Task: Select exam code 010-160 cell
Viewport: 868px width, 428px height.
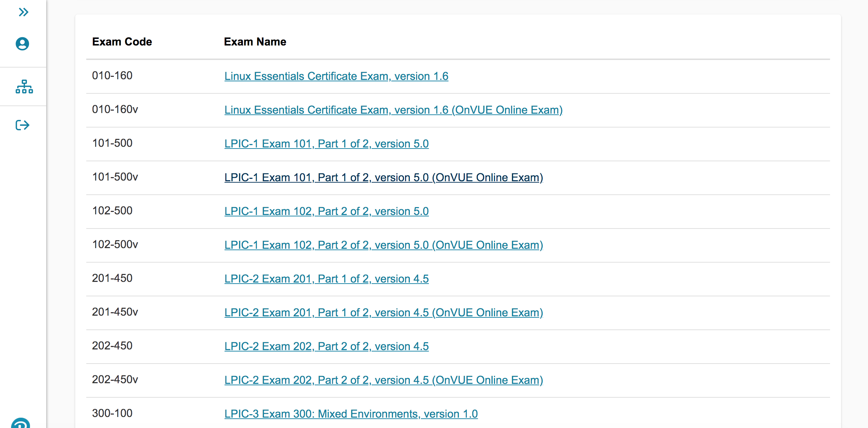Action: tap(112, 75)
